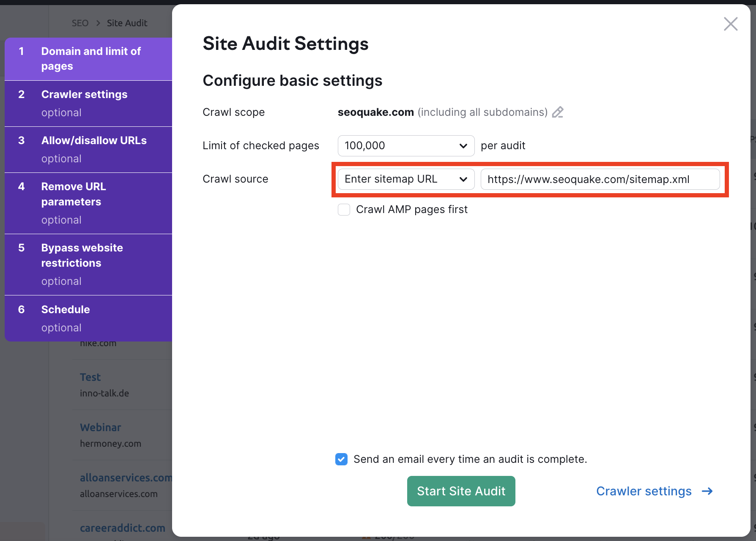
Task: Click the 'inno-talk.de' domain text
Action: tap(104, 393)
